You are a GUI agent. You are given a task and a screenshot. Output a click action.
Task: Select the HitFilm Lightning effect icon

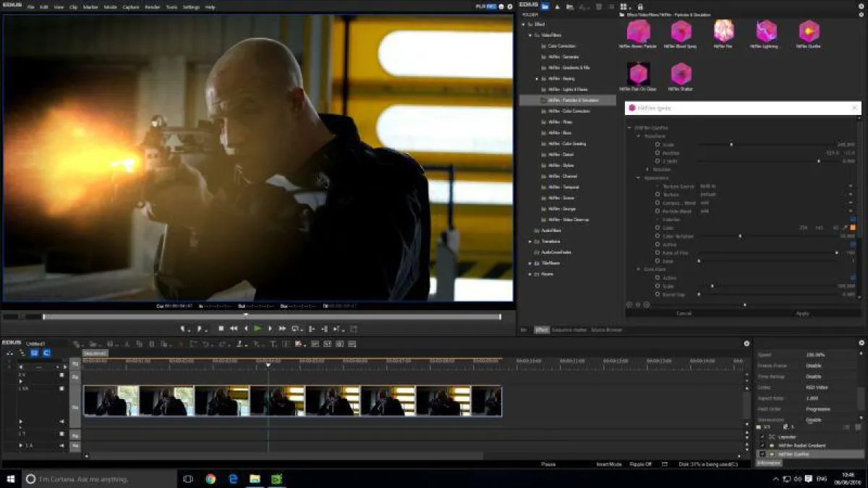tap(766, 31)
